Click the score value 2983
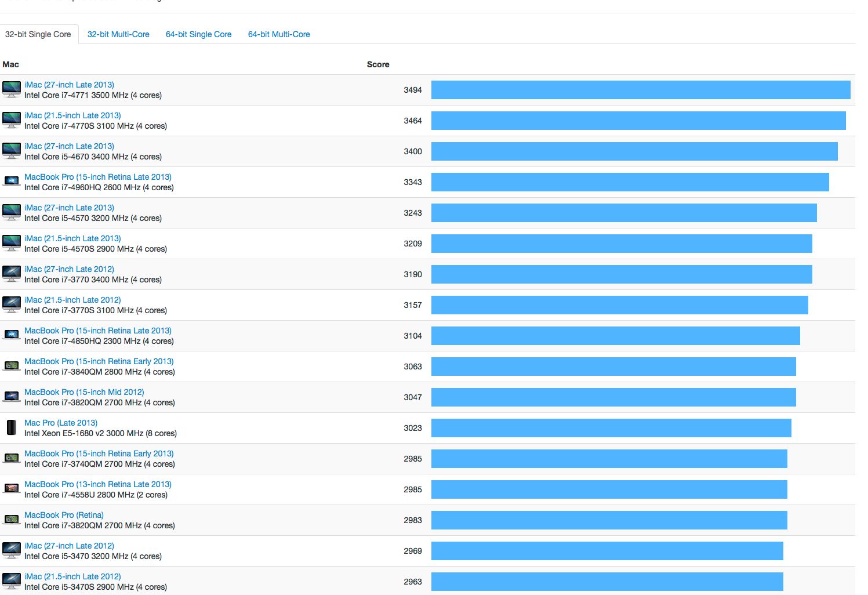 tap(413, 520)
